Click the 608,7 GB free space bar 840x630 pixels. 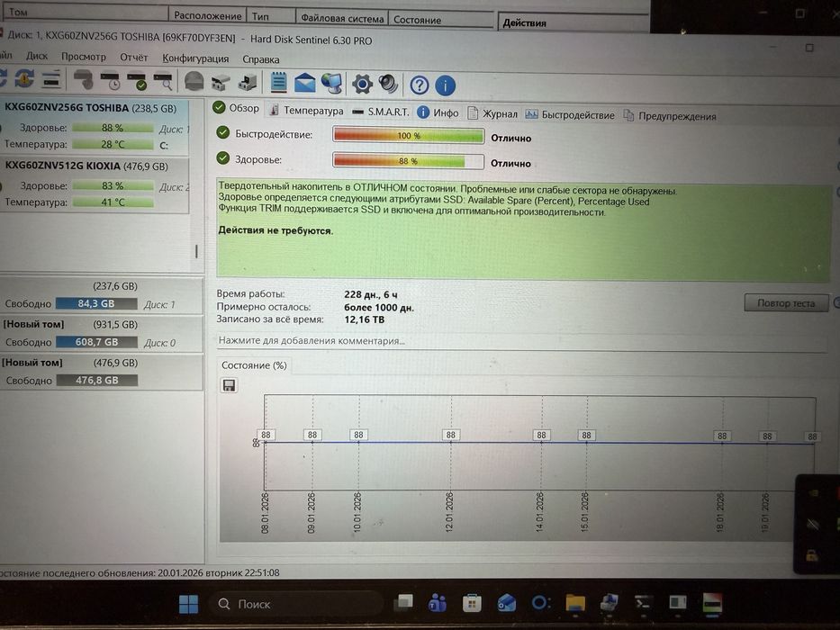(96, 342)
